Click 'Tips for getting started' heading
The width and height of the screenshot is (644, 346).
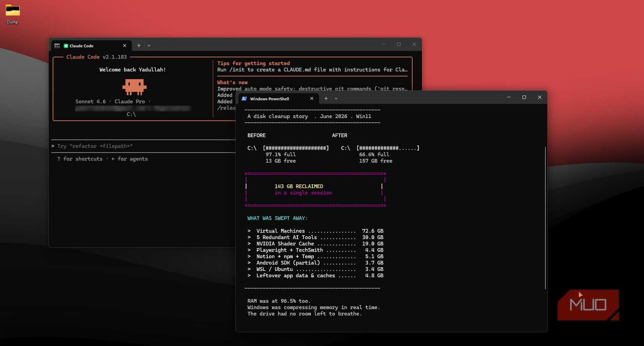253,63
